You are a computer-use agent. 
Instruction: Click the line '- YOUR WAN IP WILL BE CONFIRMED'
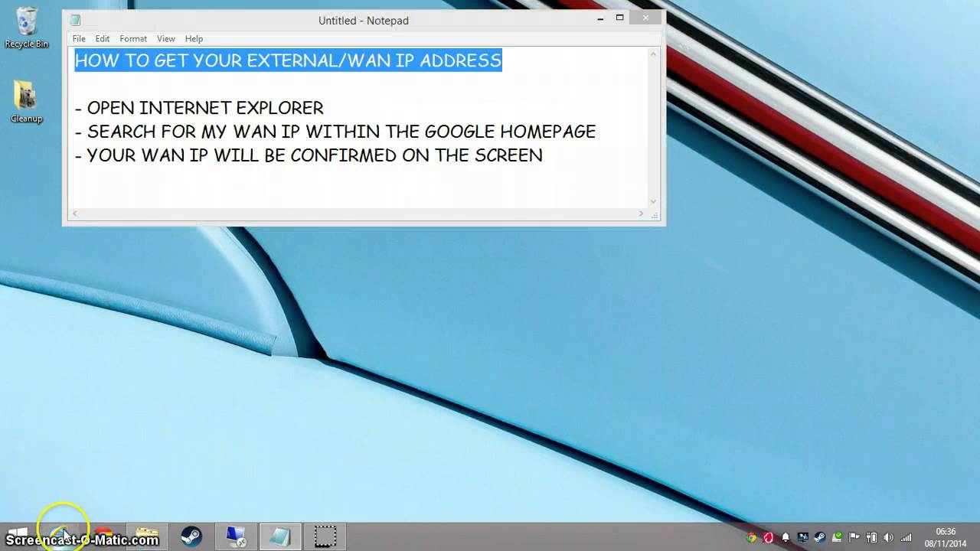coord(309,155)
